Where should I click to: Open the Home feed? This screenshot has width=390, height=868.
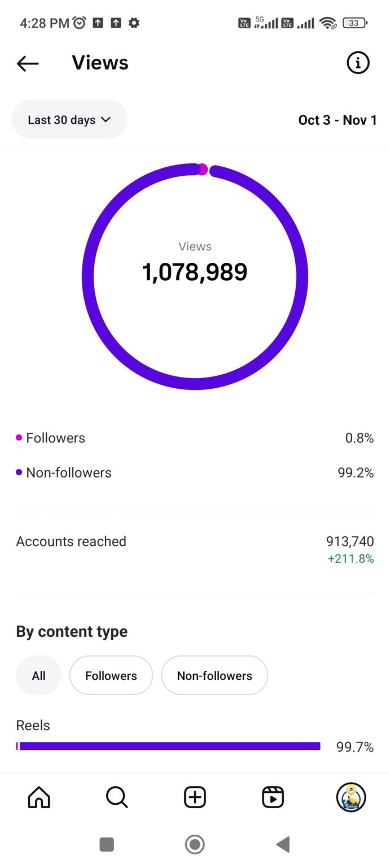(38, 797)
